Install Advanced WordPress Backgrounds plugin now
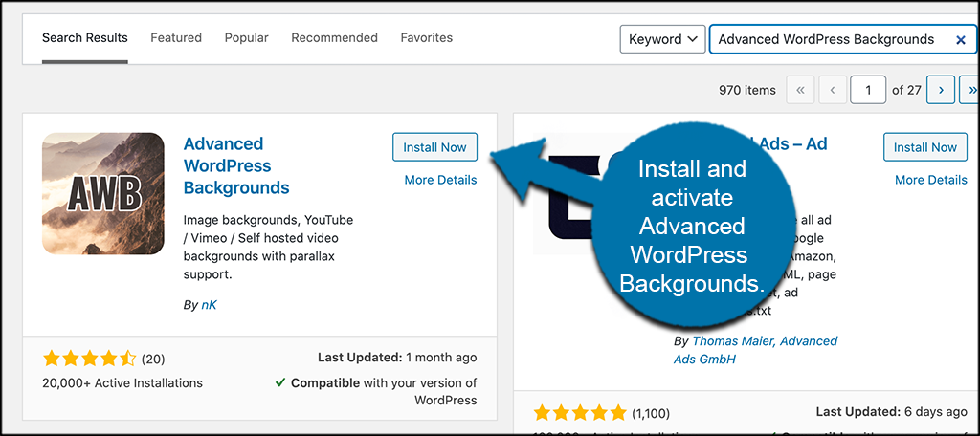This screenshot has height=436, width=980. coord(434,147)
